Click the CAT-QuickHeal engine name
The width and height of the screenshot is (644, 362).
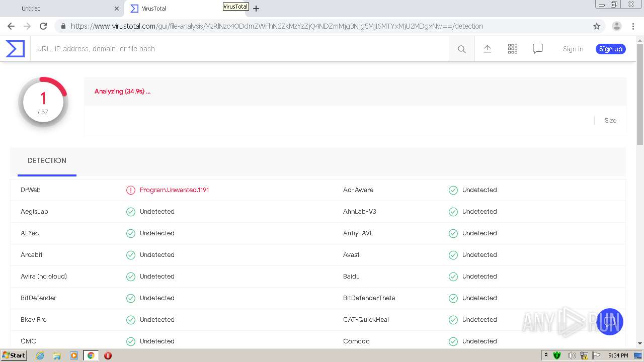[366, 320]
